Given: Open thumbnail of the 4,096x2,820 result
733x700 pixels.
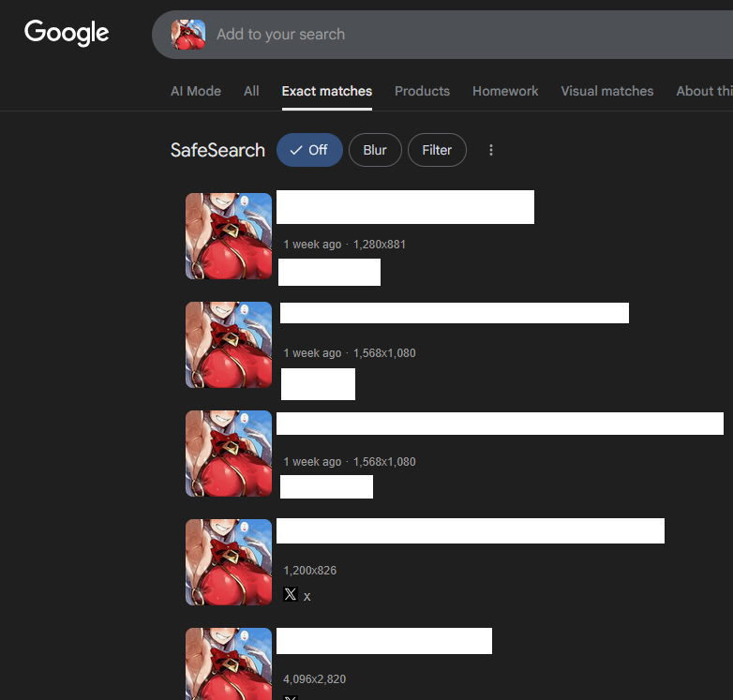Looking at the screenshot, I should click(x=229, y=664).
